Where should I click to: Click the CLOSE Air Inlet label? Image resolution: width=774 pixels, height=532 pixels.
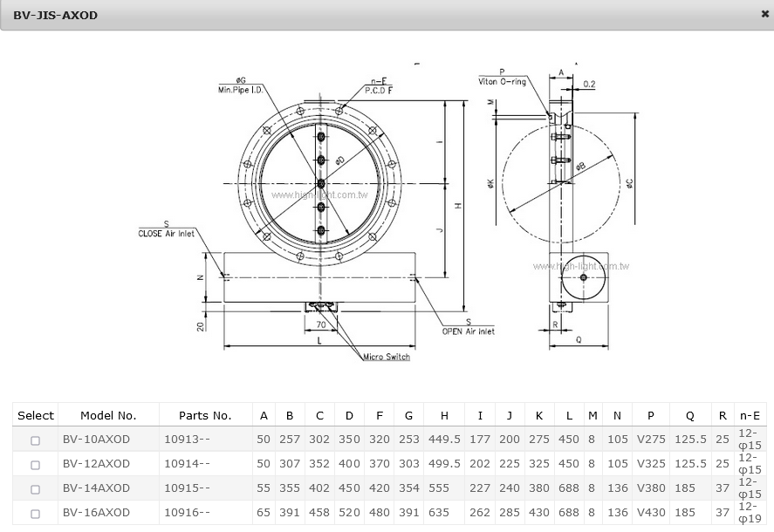167,234
